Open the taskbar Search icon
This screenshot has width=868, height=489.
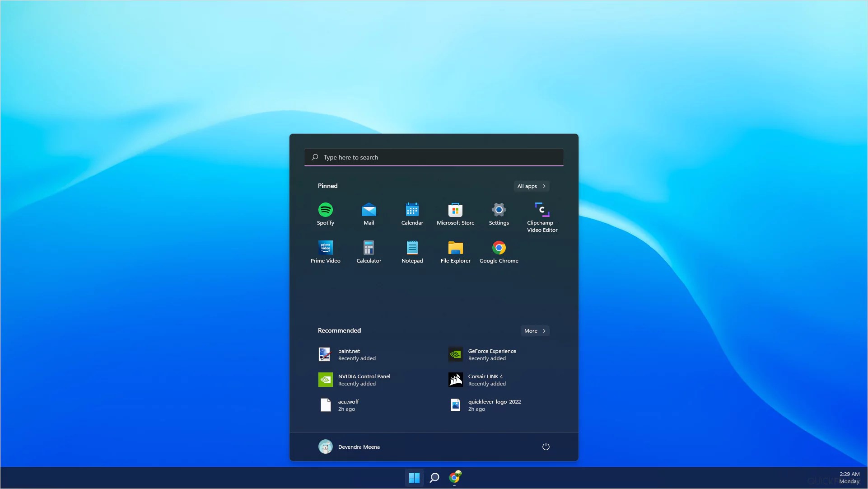coord(434,477)
